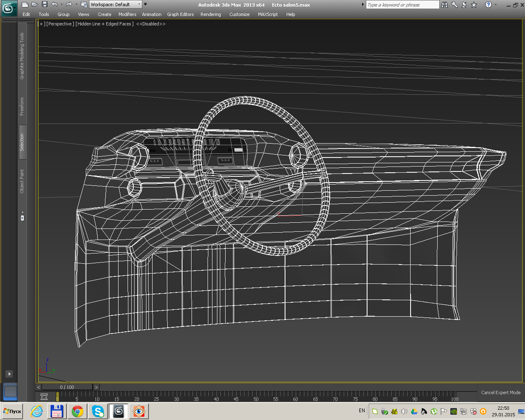This screenshot has height=420, width=525.
Task: Click the 3ds Max application logo button
Action: pyautogui.click(x=8, y=8)
